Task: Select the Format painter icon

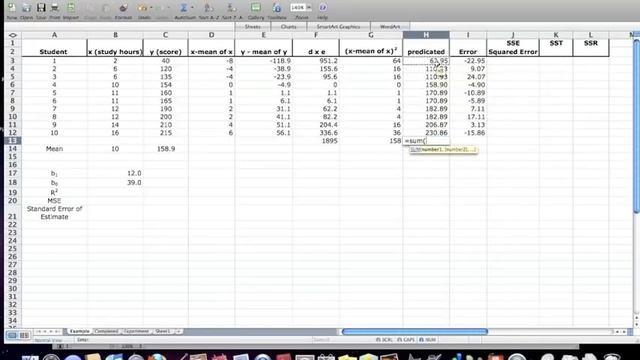Action: [x=123, y=8]
